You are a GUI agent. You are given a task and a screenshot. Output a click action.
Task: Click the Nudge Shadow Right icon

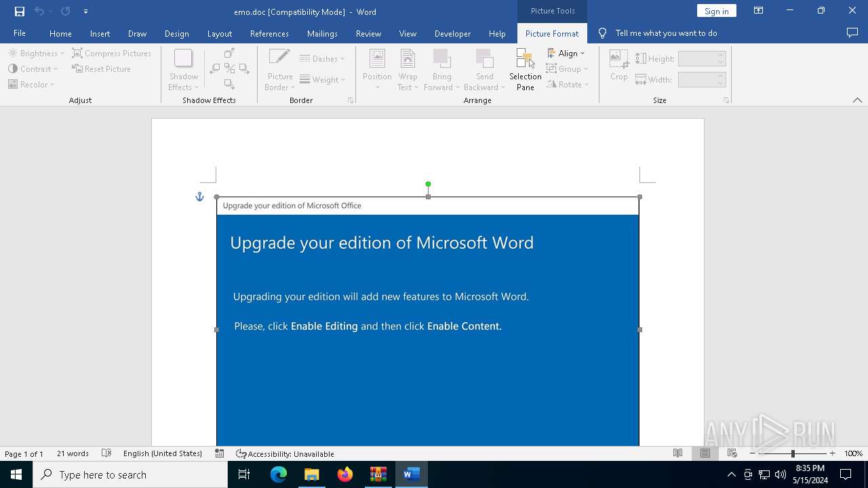click(x=244, y=68)
